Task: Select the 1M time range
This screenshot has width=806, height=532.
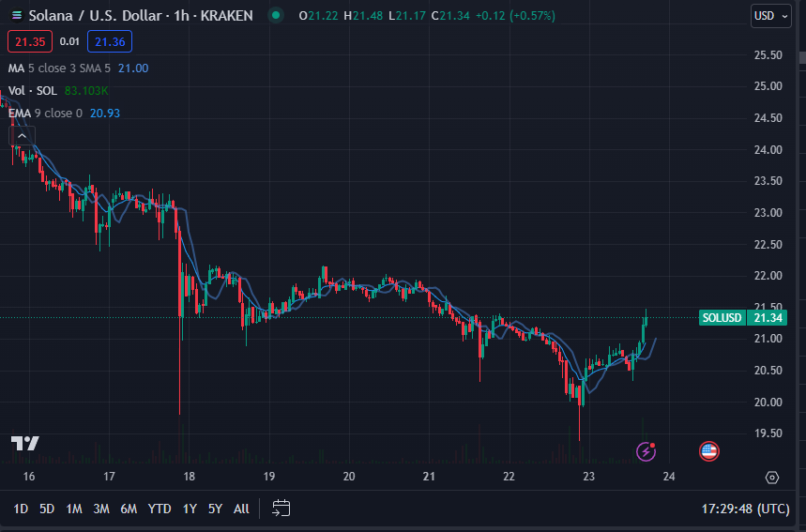Action: pos(74,509)
